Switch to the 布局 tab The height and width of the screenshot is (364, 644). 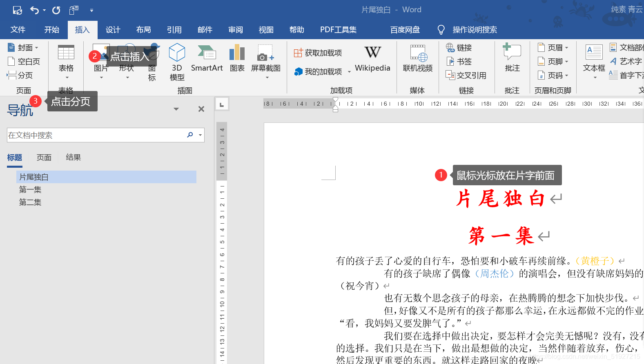click(x=144, y=30)
